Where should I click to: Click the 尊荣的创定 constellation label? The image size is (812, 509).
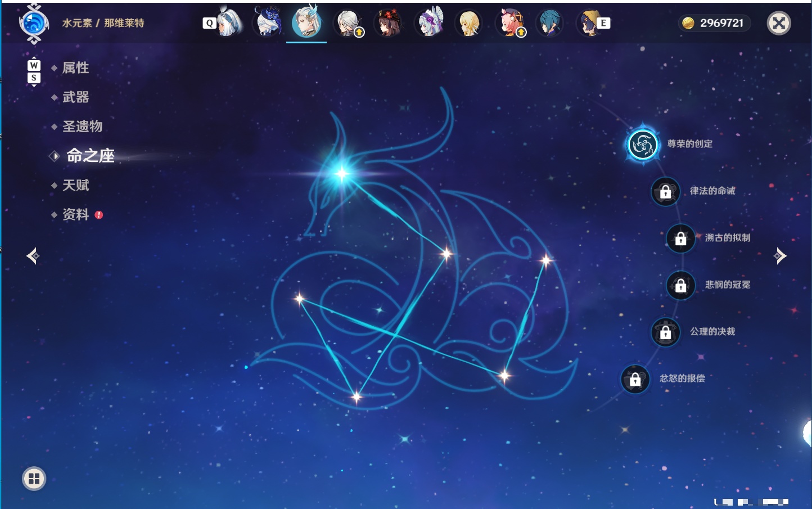pos(690,144)
